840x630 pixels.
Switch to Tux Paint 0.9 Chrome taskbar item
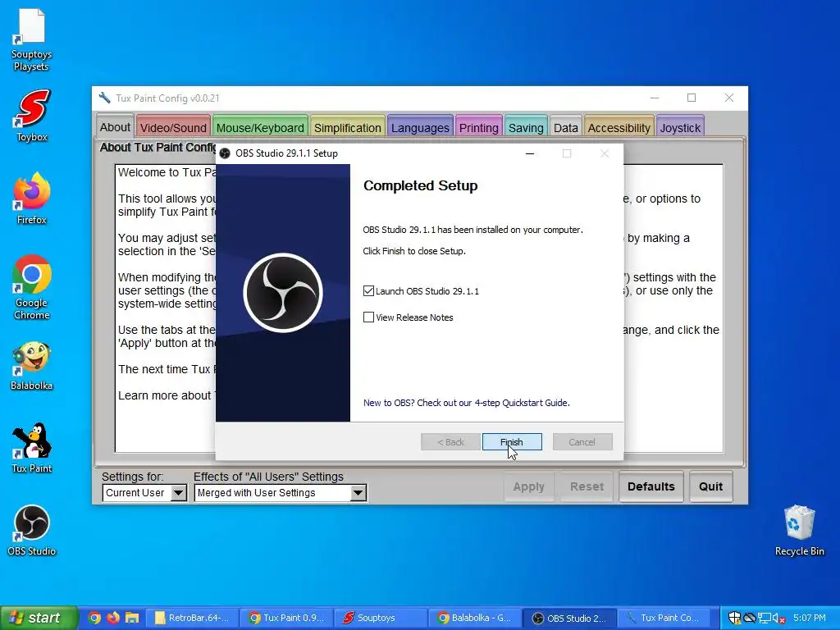click(x=286, y=618)
